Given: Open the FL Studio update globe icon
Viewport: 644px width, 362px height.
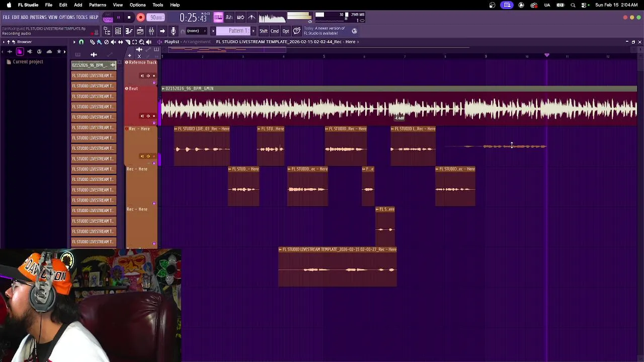Looking at the screenshot, I should coord(354,31).
